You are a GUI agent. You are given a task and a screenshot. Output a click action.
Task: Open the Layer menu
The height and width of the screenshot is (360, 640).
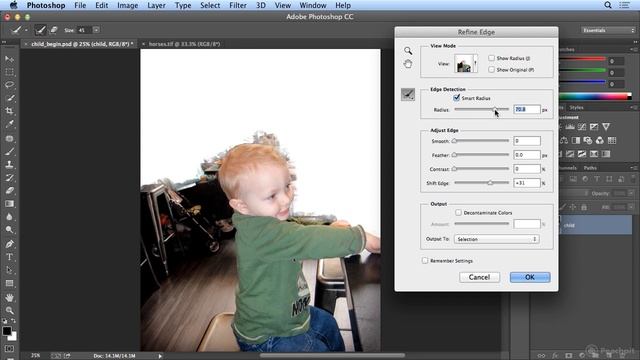pos(156,5)
